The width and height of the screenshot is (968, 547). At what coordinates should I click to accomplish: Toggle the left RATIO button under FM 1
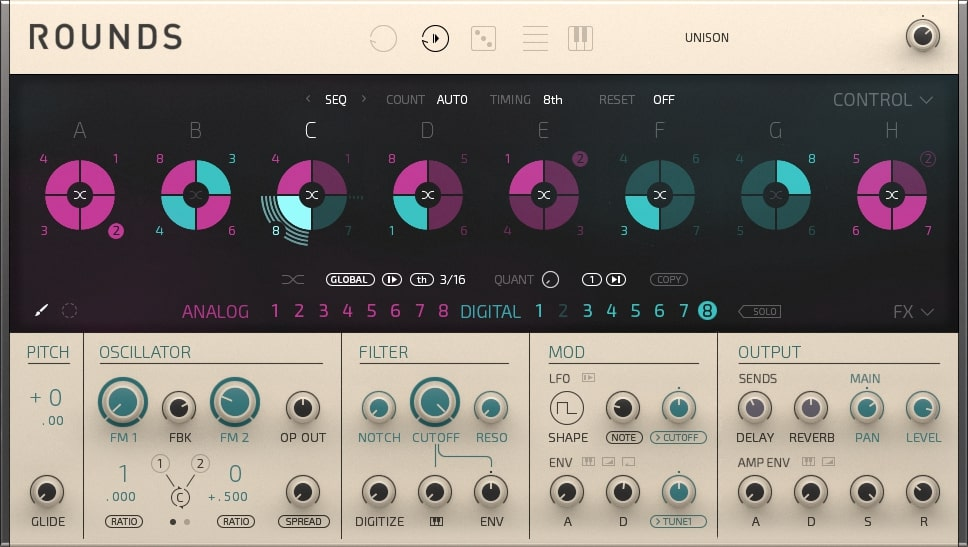coord(124,522)
